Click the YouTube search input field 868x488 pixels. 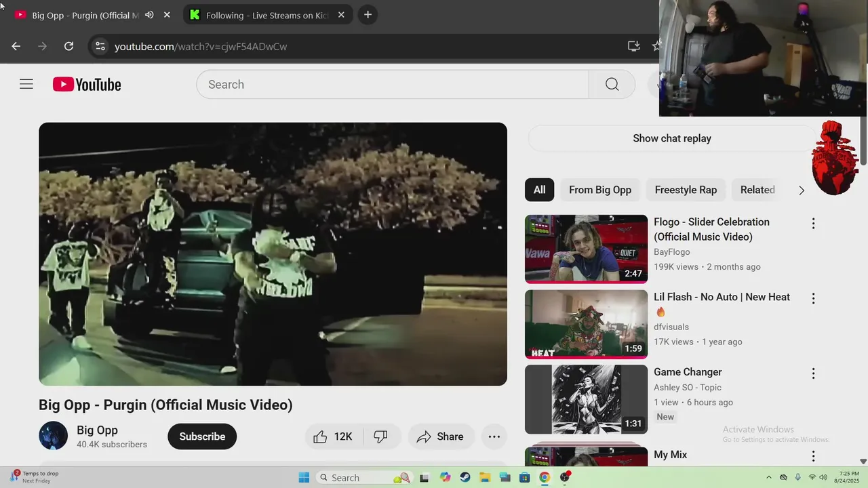click(x=392, y=85)
